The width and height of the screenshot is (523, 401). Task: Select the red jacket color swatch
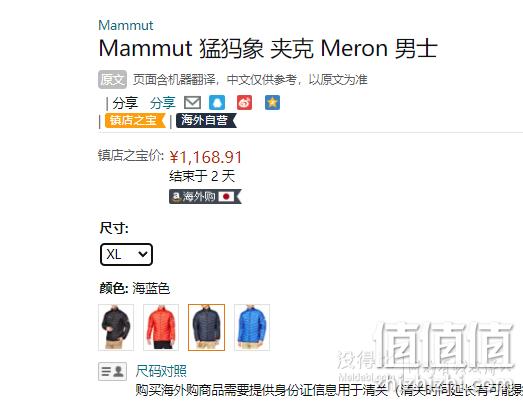(161, 327)
